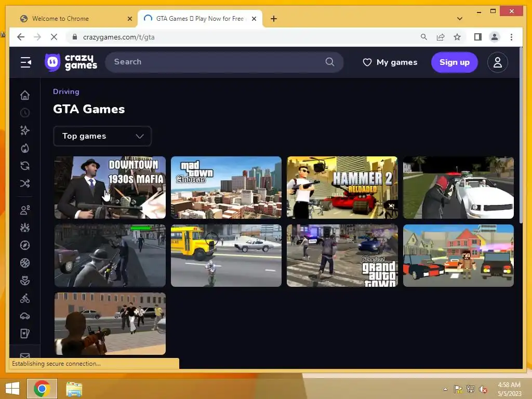Open Windows Start button

tap(12, 389)
